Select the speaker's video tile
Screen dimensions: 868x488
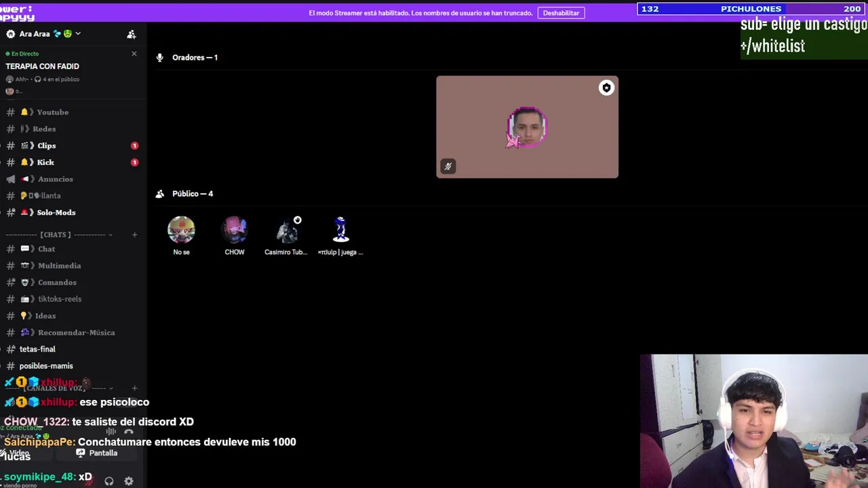point(527,127)
